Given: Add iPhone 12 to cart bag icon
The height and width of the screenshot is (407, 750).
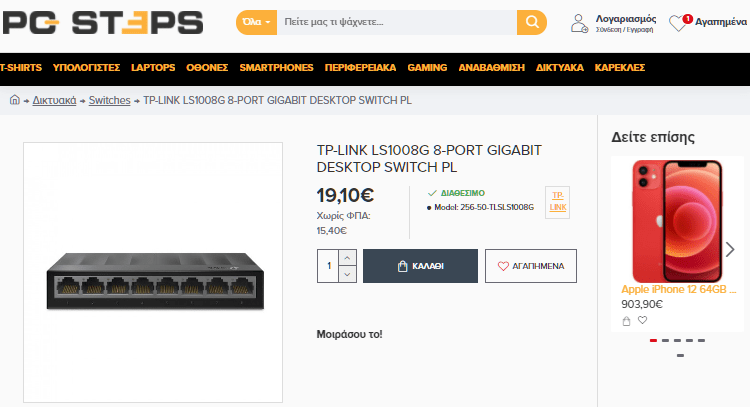Looking at the screenshot, I should (x=626, y=321).
